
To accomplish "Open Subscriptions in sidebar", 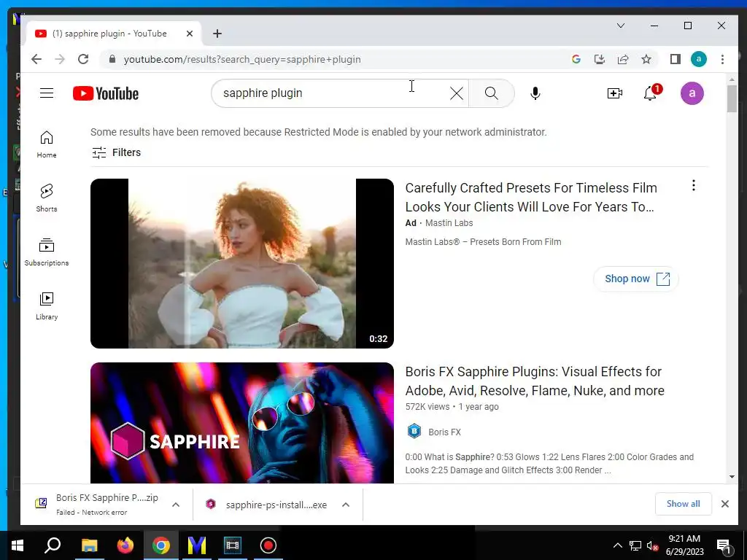I will click(x=46, y=252).
